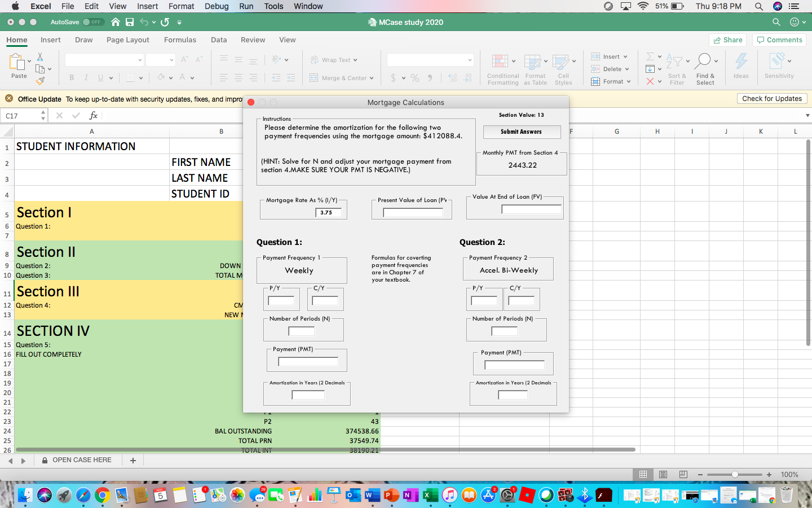Click the Redo arrow icon
This screenshot has width=812, height=508.
[x=165, y=22]
